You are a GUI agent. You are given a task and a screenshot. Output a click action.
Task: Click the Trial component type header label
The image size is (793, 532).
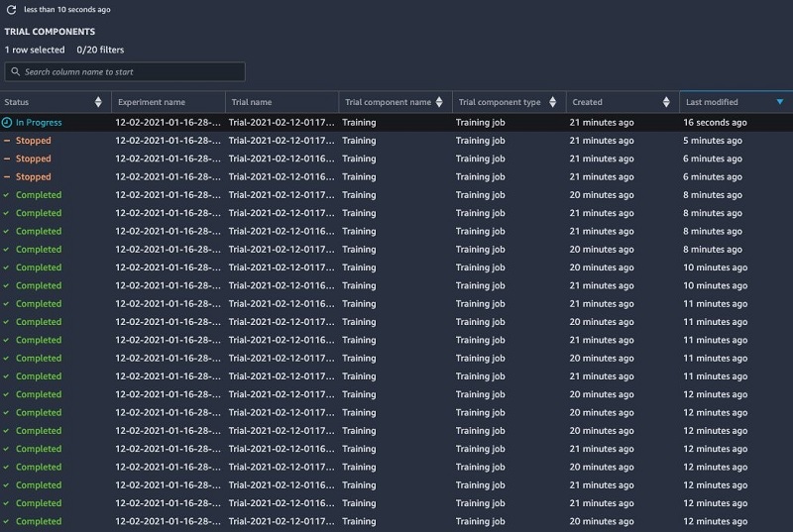[x=500, y=102]
